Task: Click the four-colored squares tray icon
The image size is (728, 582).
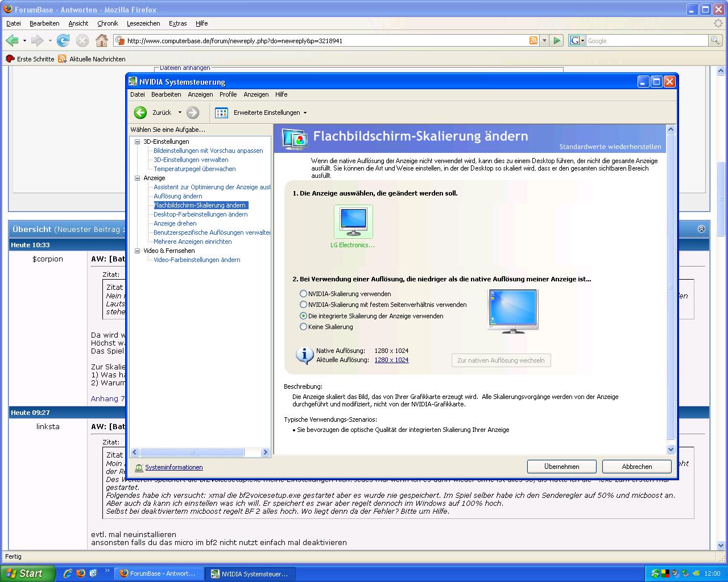Action: coord(665,573)
